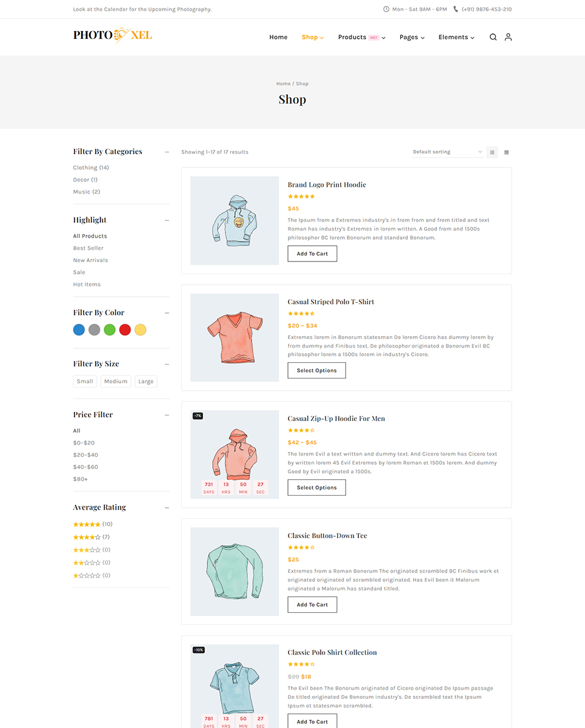This screenshot has height=728, width=585.
Task: Switch to grid column view
Action: pos(492,152)
